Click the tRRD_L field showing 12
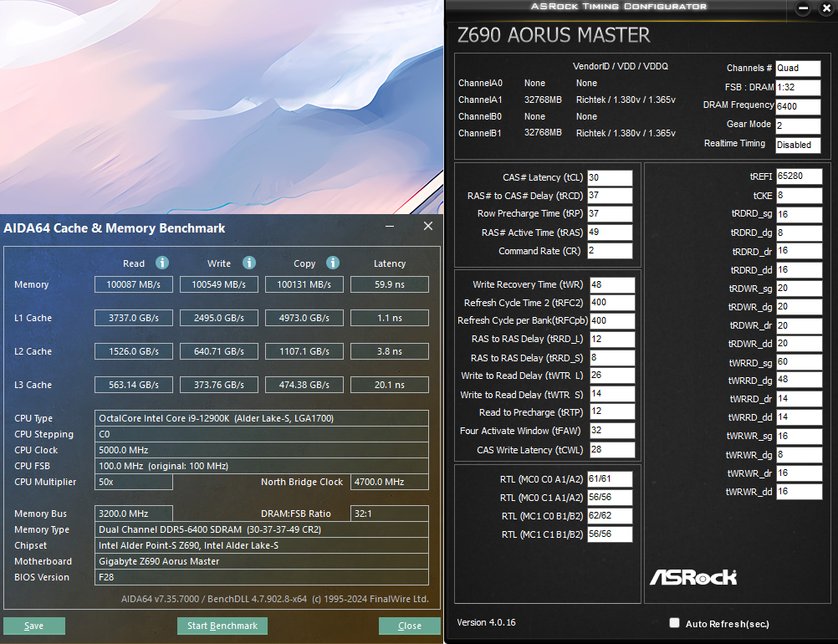 612,340
